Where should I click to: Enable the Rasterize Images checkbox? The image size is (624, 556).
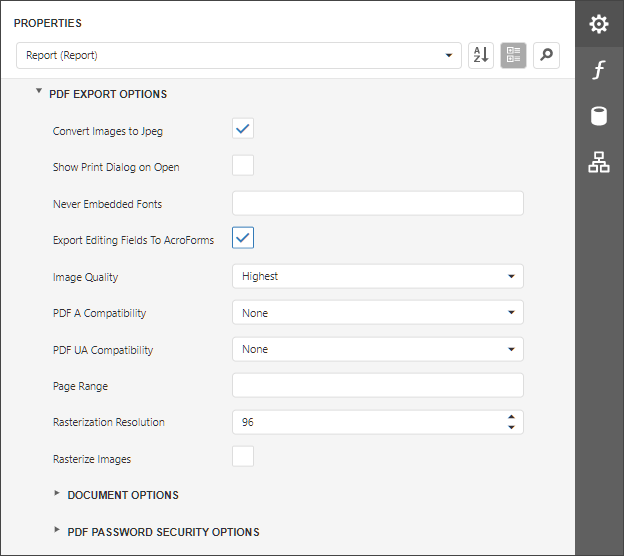(243, 456)
